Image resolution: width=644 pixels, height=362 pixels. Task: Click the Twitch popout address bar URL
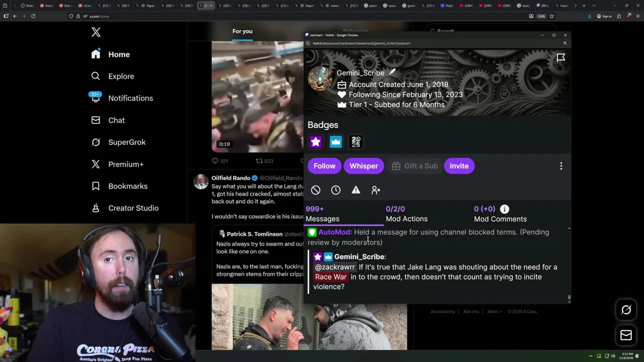[362, 43]
